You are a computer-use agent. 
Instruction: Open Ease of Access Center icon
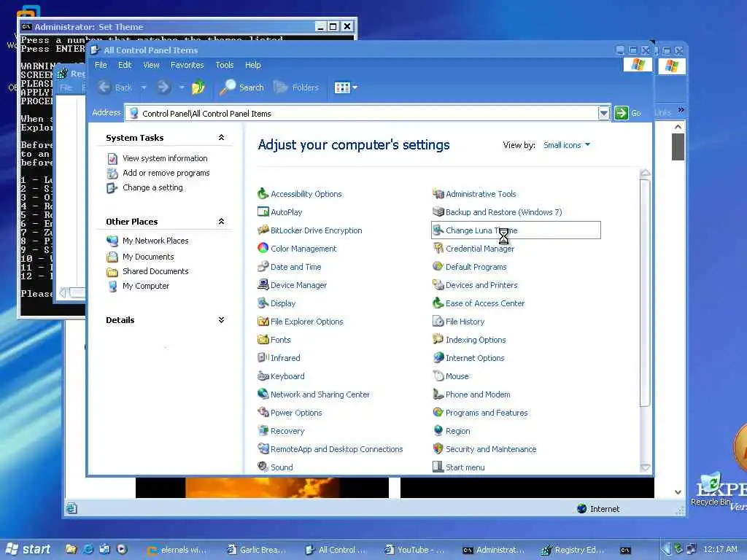[438, 303]
